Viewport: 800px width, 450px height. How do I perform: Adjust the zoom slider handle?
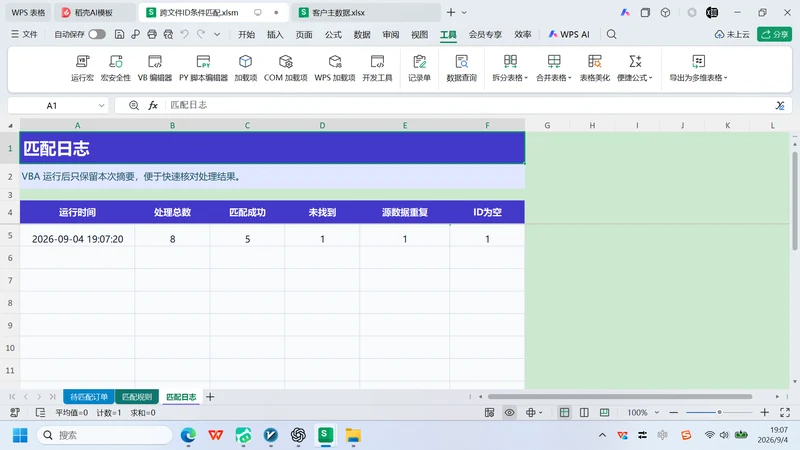click(719, 412)
